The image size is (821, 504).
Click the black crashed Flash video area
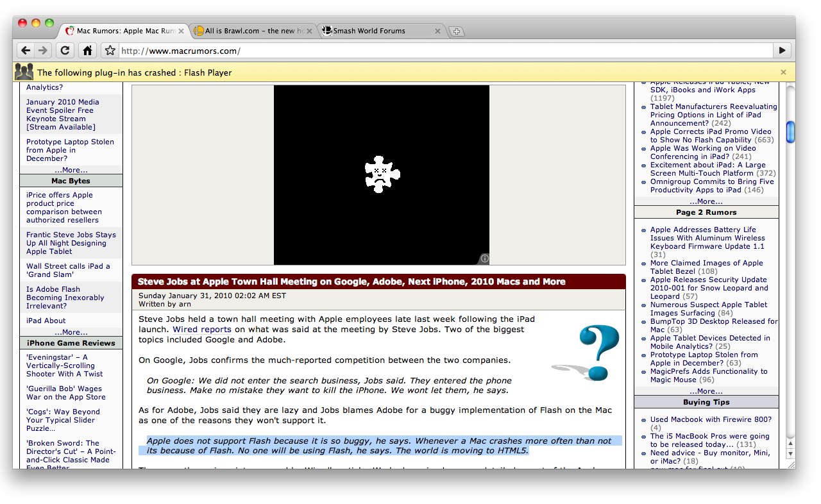382,175
